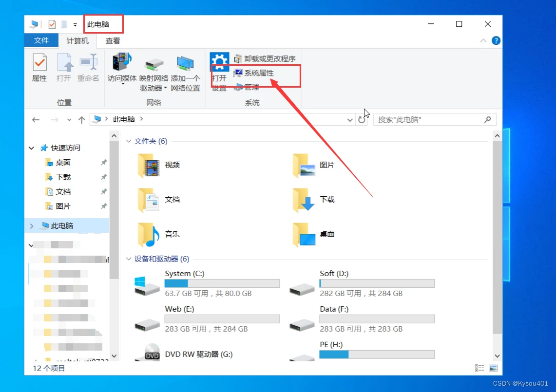
Task: Collapse the Devices and drives (设备和驱动器) group
Action: [128, 259]
